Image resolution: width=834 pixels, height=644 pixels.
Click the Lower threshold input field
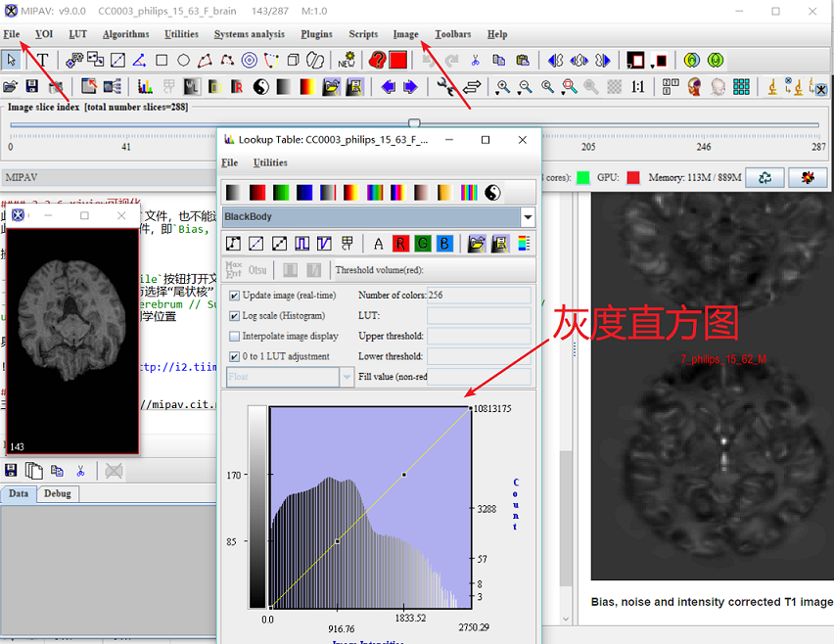(479, 356)
